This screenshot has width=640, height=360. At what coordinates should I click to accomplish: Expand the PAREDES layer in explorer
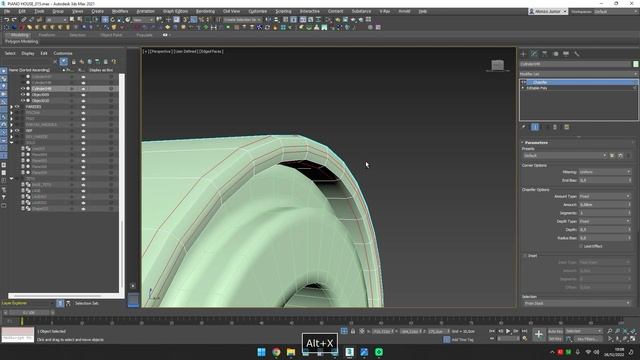point(11,107)
